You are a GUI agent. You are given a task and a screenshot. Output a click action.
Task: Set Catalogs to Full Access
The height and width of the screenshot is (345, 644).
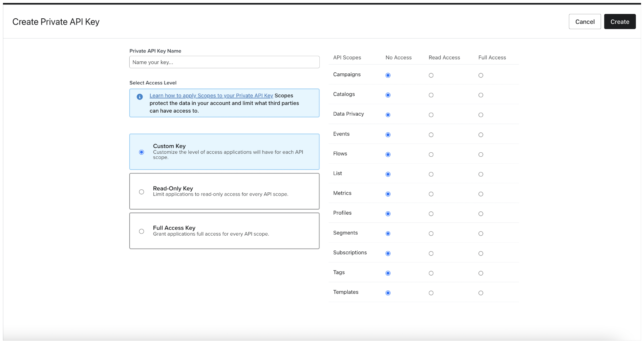click(481, 95)
